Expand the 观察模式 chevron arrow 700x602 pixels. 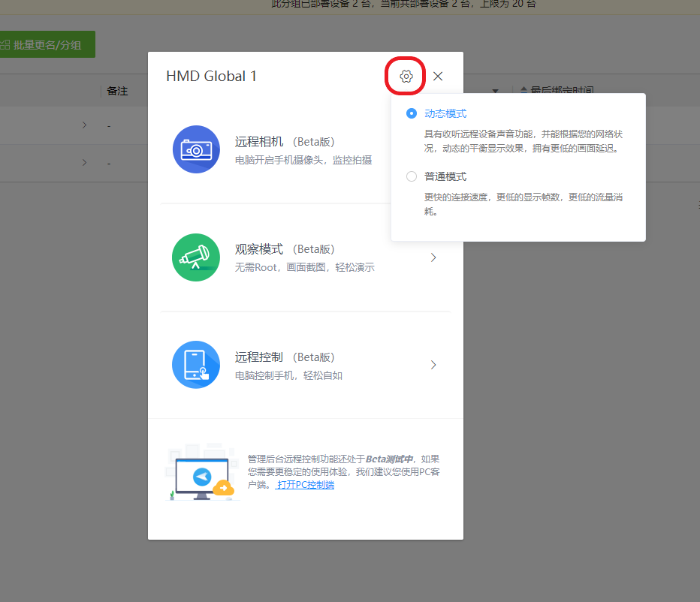(433, 257)
